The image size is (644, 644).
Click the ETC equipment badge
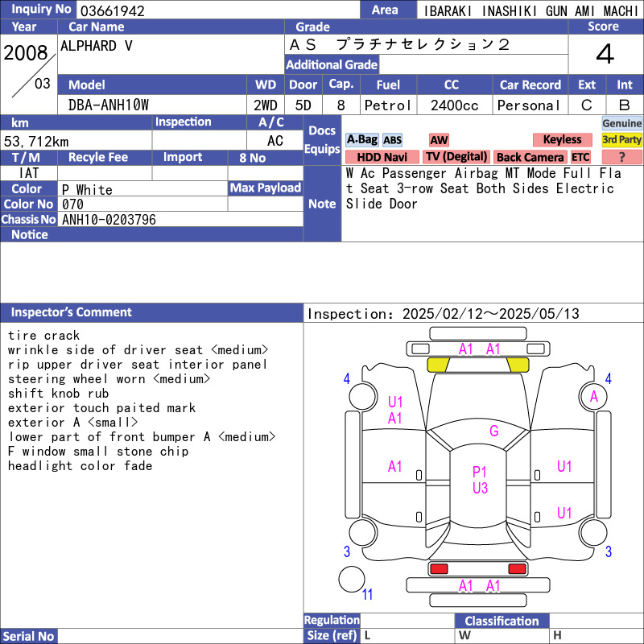click(x=580, y=157)
